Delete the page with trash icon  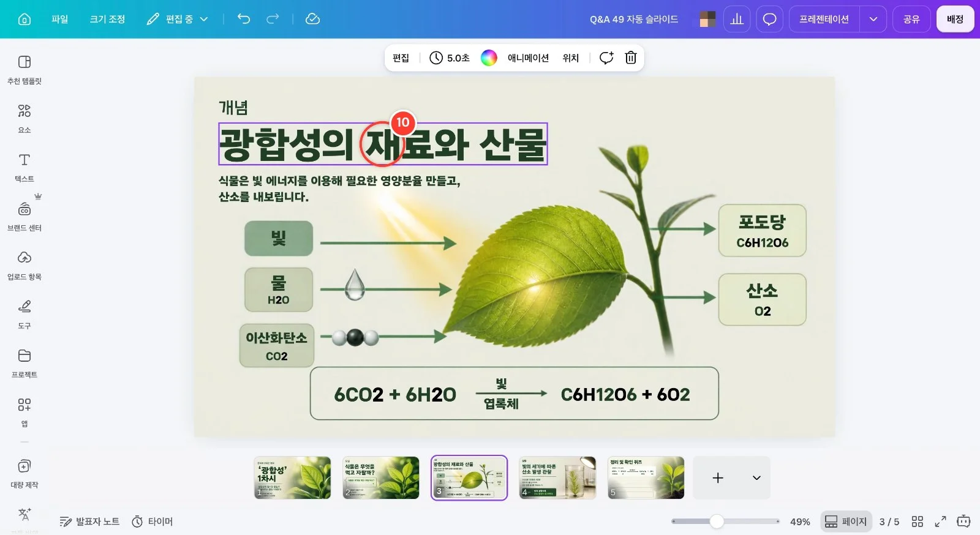[x=631, y=58]
